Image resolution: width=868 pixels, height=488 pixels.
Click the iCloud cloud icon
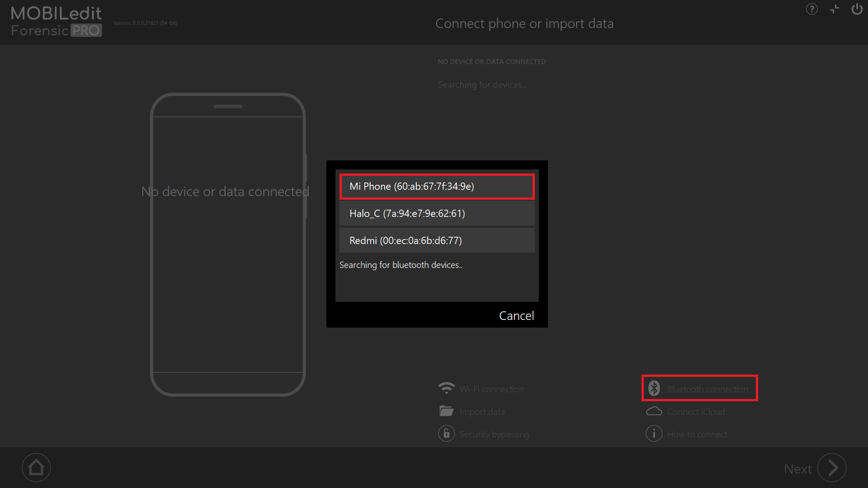coord(654,411)
